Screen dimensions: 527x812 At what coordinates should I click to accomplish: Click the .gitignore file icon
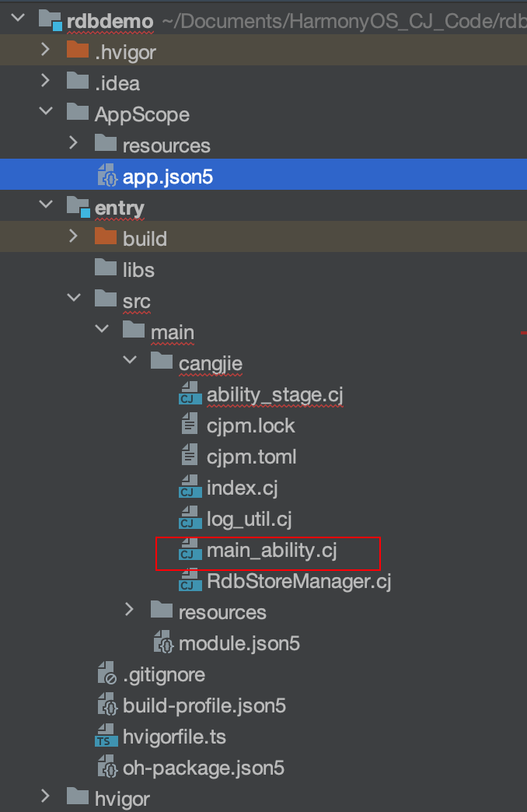pyautogui.click(x=106, y=675)
